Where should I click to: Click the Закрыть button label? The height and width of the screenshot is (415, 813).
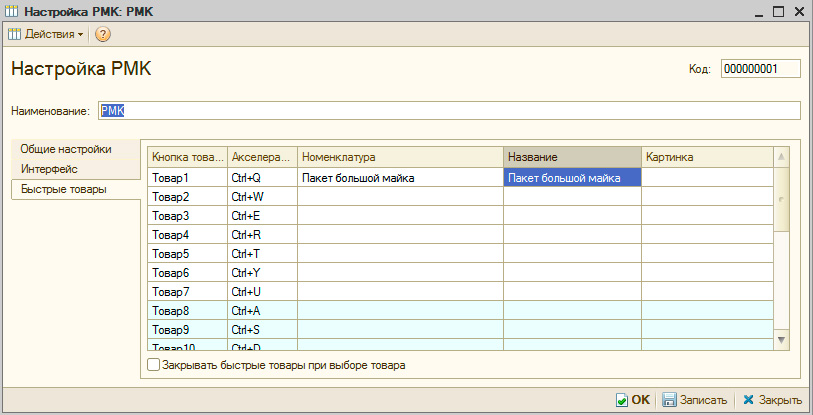click(780, 400)
